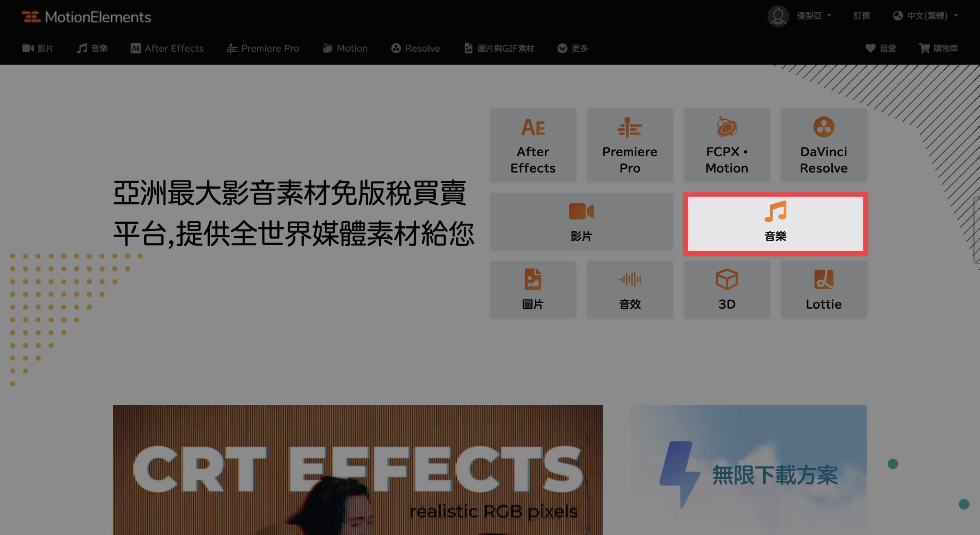Open the DaVinci Resolve category tile

[x=824, y=145]
